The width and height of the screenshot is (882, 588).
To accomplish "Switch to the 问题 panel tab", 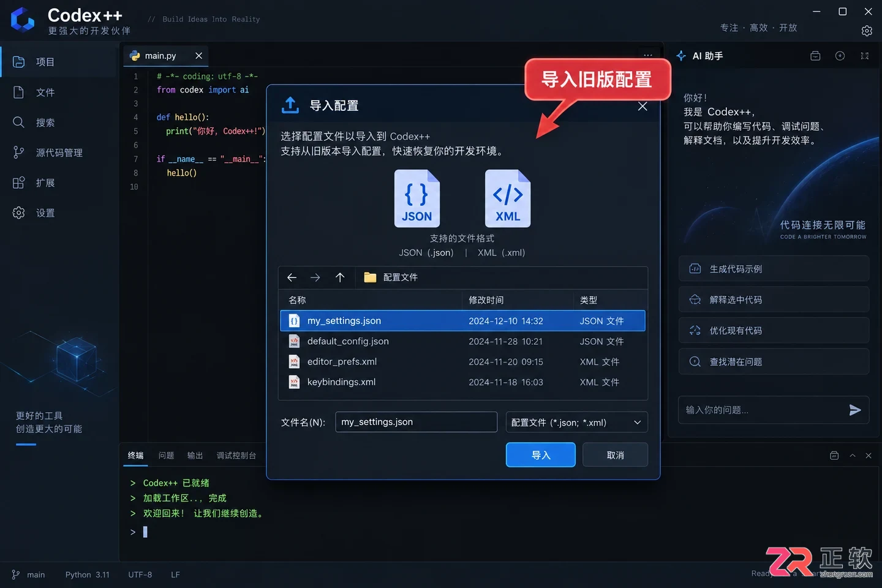I will pyautogui.click(x=166, y=456).
